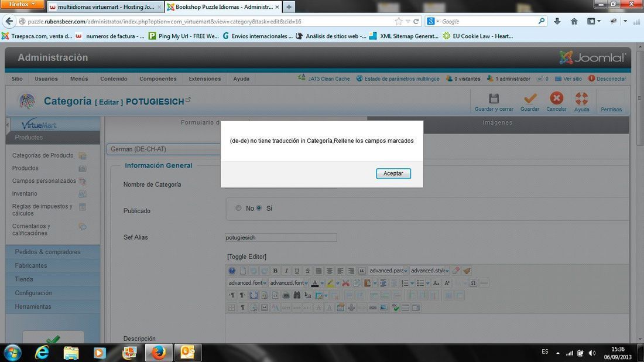
Task: Click the code cleanup broom icon
Action: click(x=467, y=271)
